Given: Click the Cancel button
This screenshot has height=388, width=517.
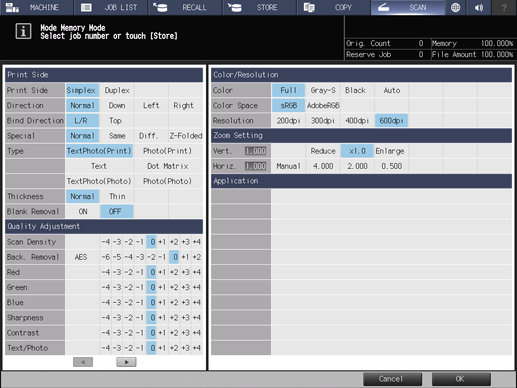Looking at the screenshot, I should pos(392,379).
